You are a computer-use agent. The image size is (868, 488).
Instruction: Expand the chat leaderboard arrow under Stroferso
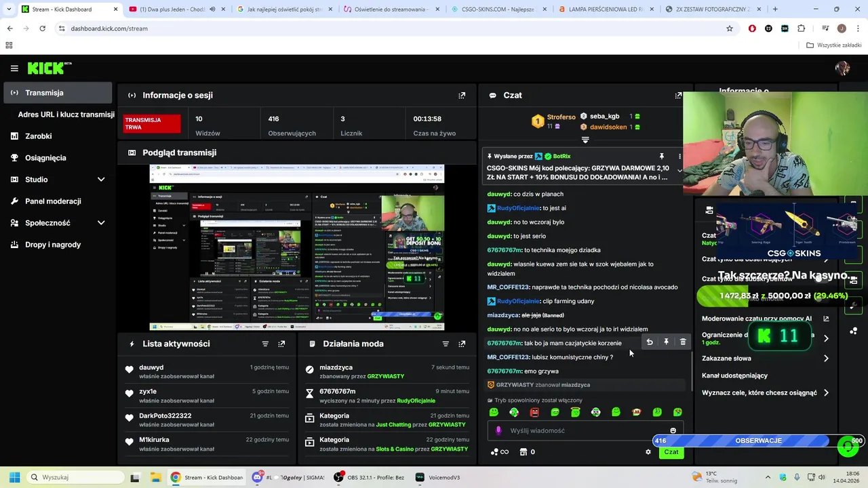point(585,140)
